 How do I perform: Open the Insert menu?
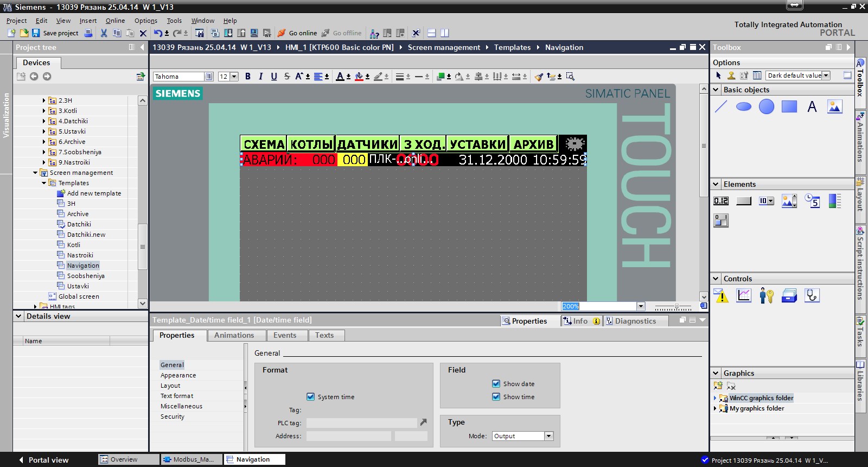coord(88,21)
